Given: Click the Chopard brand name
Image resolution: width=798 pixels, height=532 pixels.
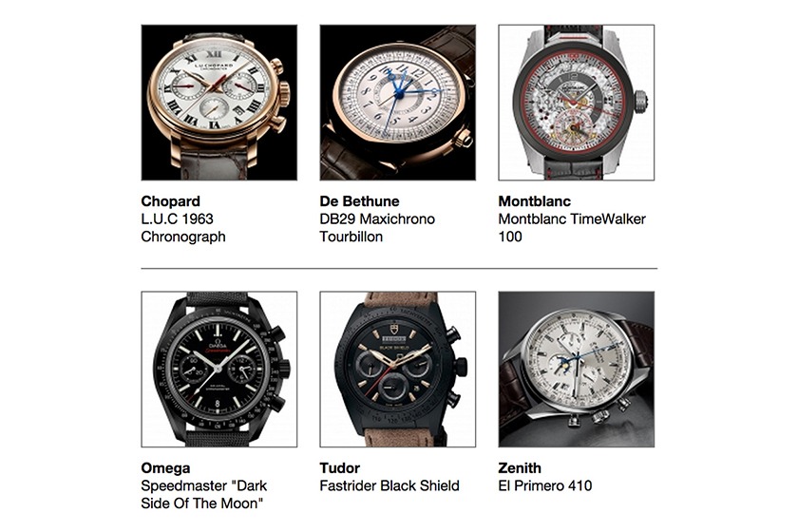Looking at the screenshot, I should point(170,201).
